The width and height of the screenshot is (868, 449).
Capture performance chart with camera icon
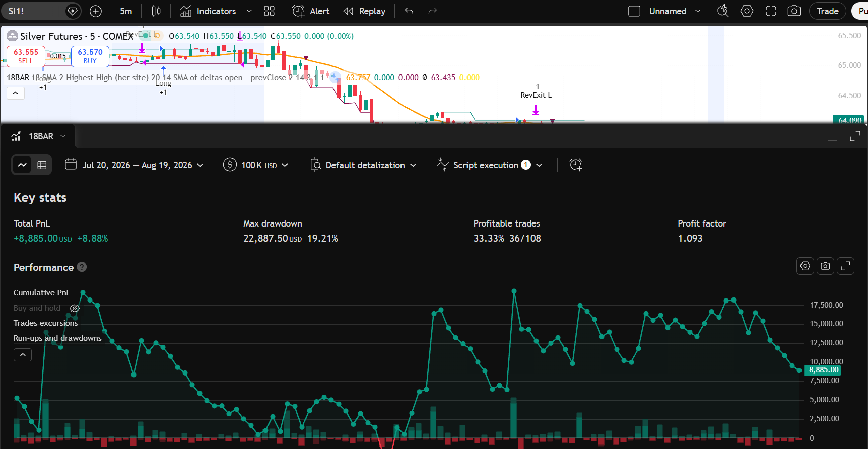pos(825,266)
